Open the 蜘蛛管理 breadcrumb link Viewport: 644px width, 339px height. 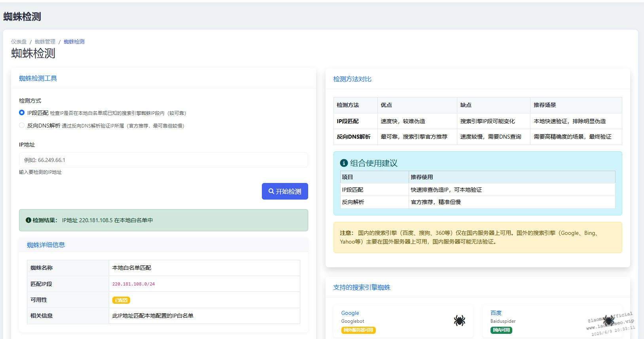click(x=45, y=42)
